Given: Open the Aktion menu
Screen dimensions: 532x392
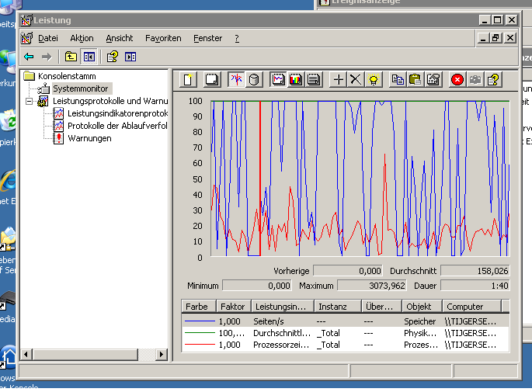Looking at the screenshot, I should [82, 38].
